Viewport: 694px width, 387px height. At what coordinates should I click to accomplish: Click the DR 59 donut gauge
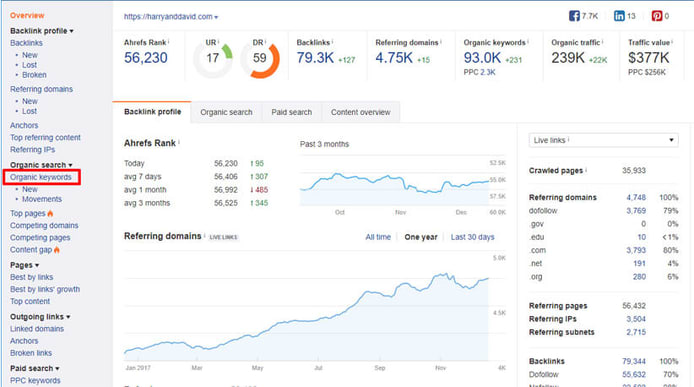(260, 58)
